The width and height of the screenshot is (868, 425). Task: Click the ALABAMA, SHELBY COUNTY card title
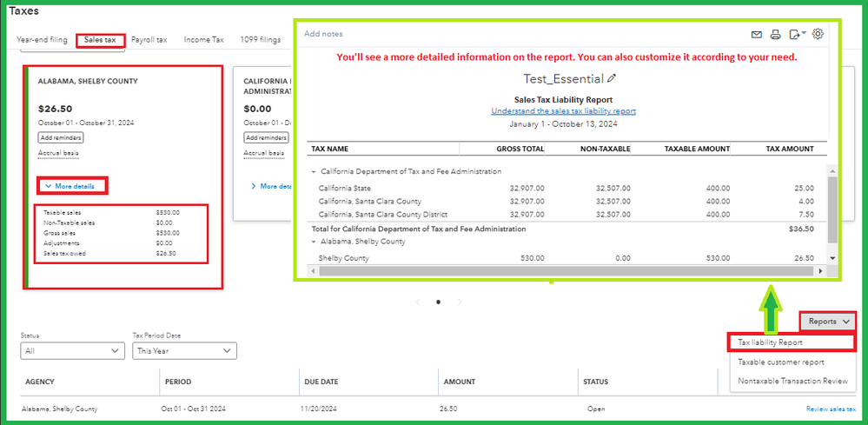coord(88,82)
